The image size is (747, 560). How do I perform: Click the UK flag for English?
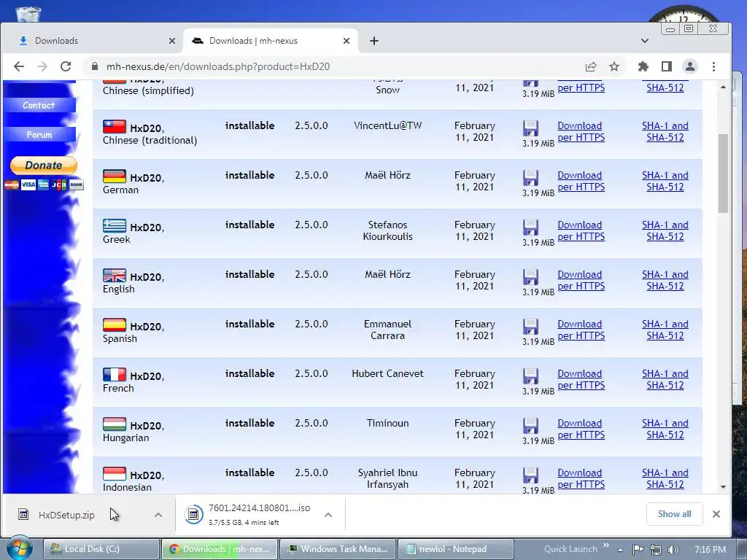click(x=115, y=275)
